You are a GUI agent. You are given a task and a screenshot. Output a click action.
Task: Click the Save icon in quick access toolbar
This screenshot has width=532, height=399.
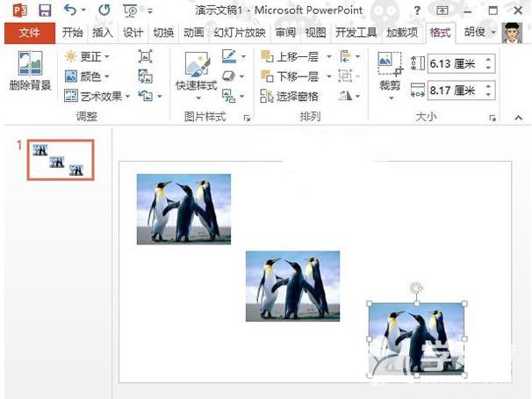pos(44,10)
